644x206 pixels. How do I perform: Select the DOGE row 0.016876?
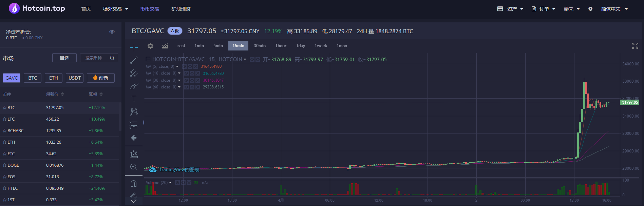(60, 165)
